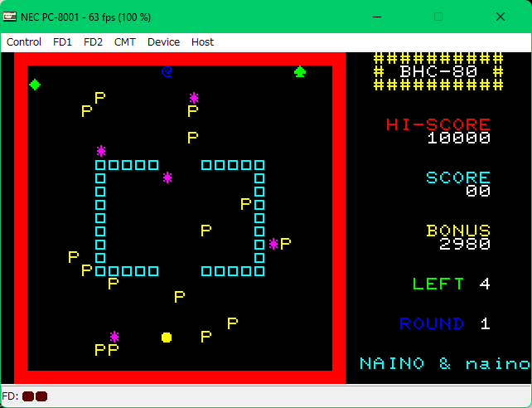Click the blue spiral sprite at top
Image resolution: width=532 pixels, height=408 pixels.
[x=167, y=72]
